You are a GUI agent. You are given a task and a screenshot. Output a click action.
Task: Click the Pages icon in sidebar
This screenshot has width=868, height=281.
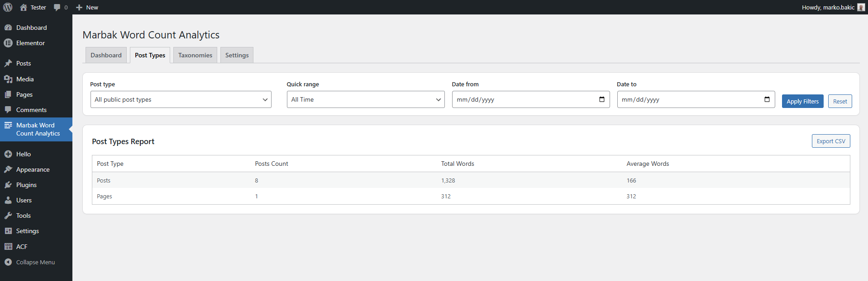click(8, 94)
